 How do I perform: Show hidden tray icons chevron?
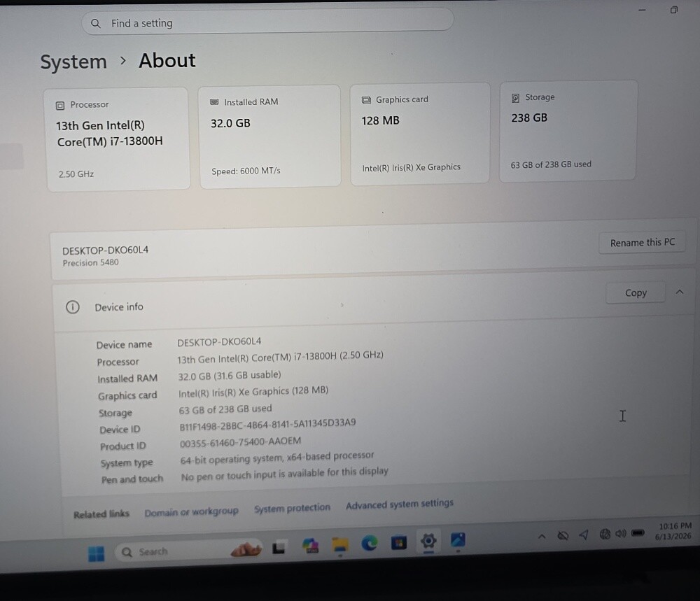pyautogui.click(x=542, y=537)
